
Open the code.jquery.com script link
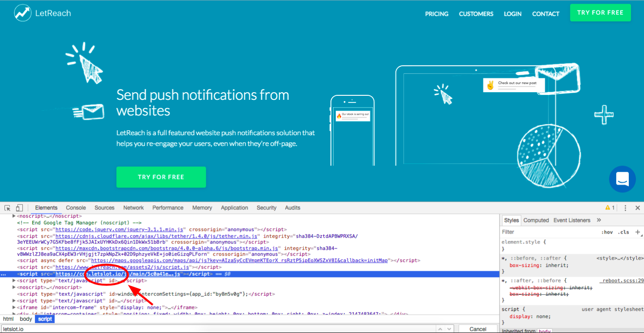(120, 229)
